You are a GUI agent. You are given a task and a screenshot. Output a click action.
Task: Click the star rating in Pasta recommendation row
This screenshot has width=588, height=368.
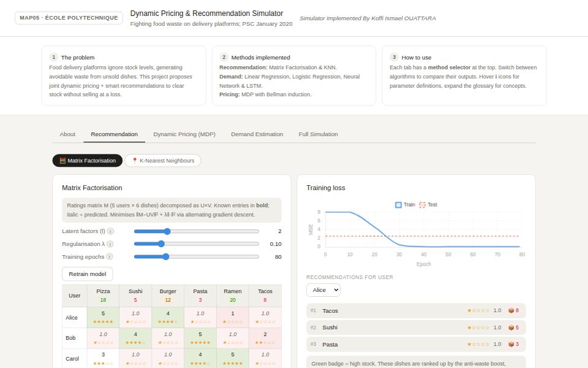click(478, 344)
